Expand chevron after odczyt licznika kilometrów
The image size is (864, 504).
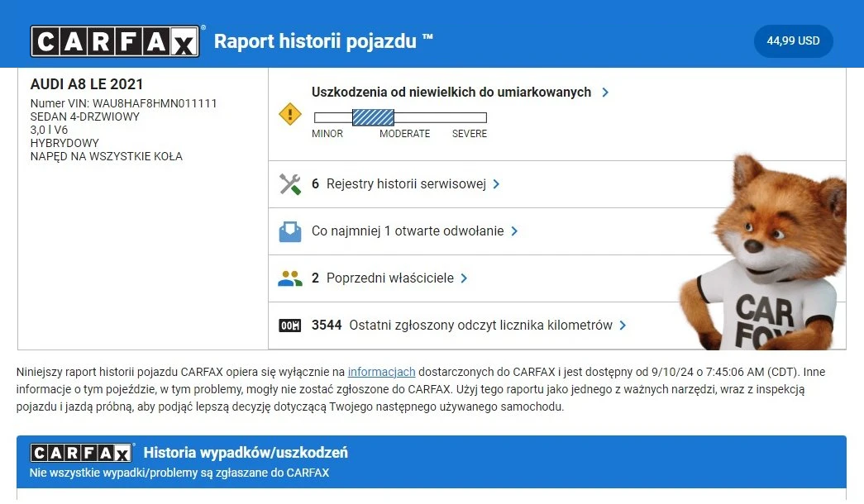623,326
